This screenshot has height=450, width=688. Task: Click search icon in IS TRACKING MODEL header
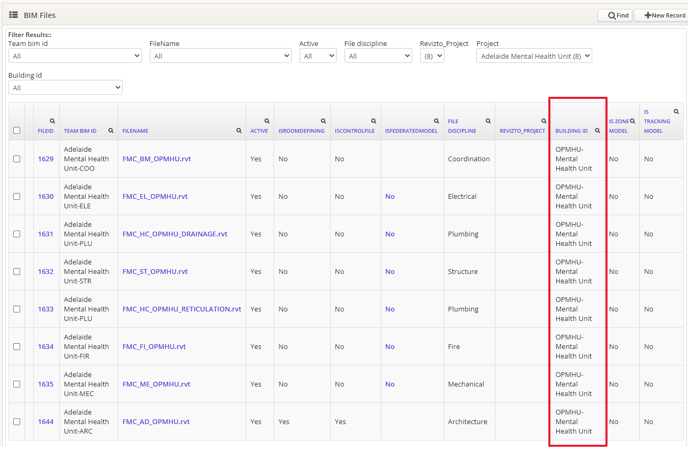coord(676,111)
